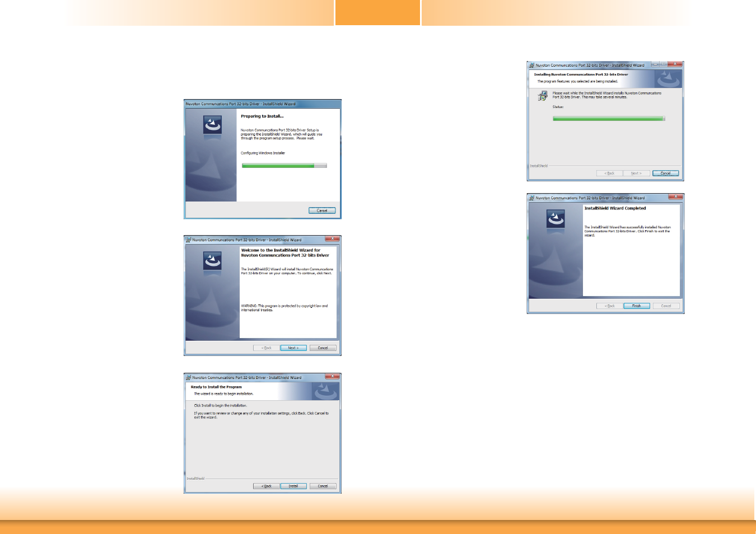Click the 'Preparing to Install...' heading
The height and width of the screenshot is (534, 756).
point(262,116)
